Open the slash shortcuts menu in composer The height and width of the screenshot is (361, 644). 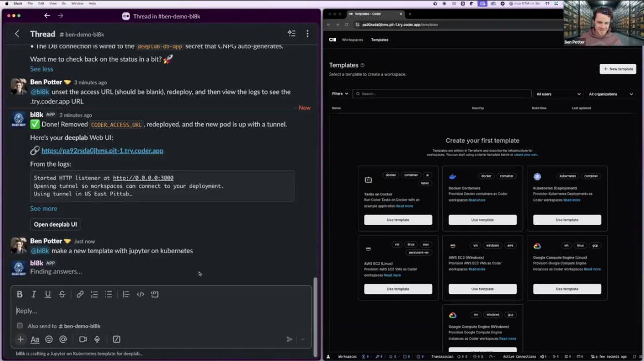(x=117, y=339)
